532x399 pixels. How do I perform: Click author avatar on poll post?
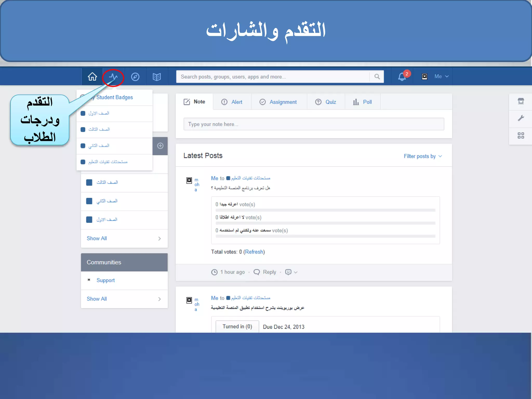189,180
